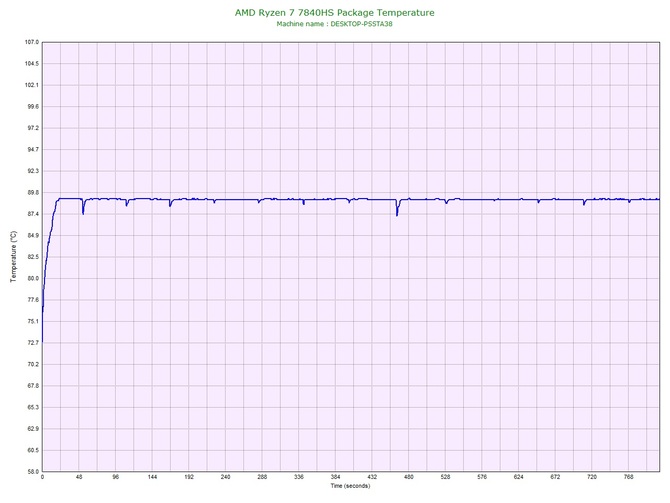Click the 58.0 y-axis value
The height and width of the screenshot is (503, 670).
click(33, 472)
